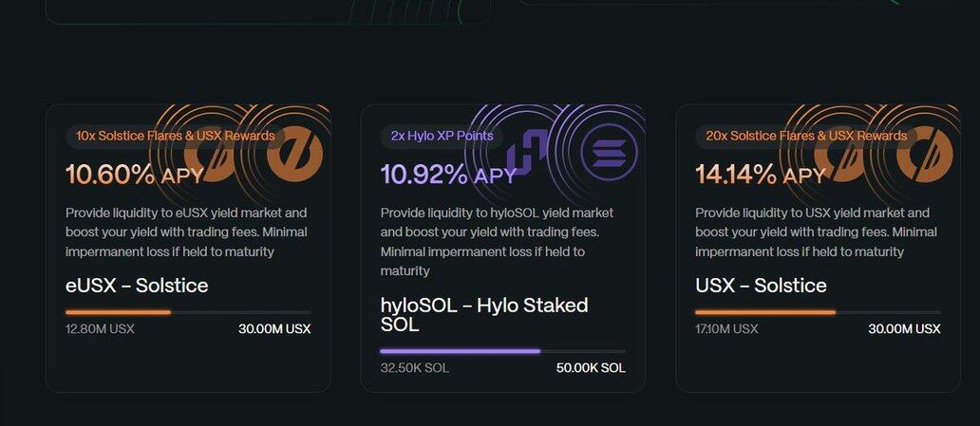
Task: Click the rightmost Solstice logo on USX card
Action: point(924,155)
